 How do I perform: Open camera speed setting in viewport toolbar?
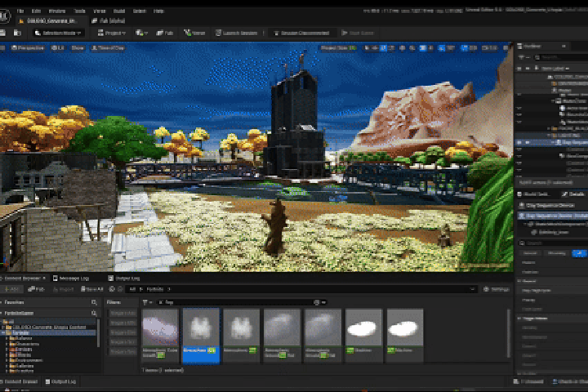tap(489, 48)
